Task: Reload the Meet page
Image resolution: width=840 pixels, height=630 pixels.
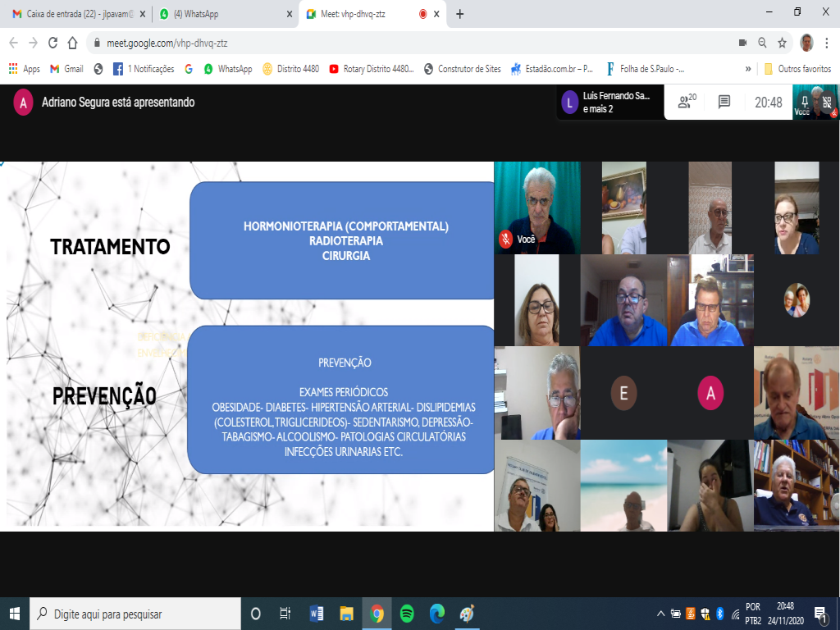Action: (53, 43)
